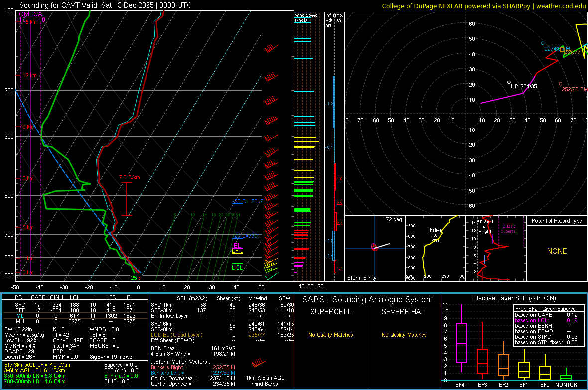Click the 72 deg value in slinky panel
588x390 pixels.
click(393, 219)
